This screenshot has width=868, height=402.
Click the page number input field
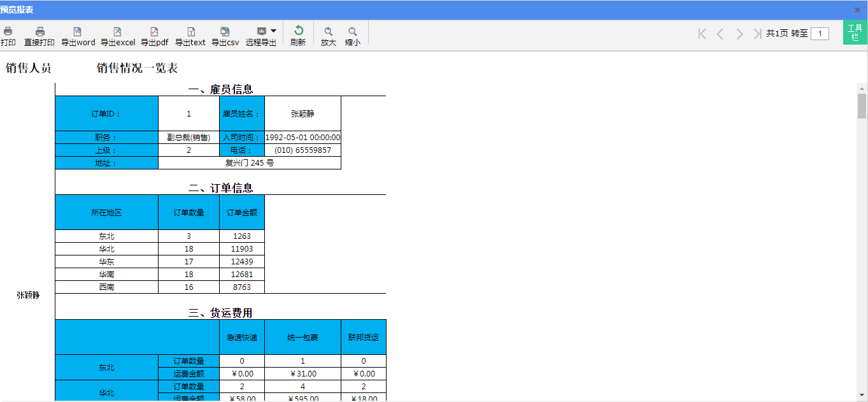point(820,34)
